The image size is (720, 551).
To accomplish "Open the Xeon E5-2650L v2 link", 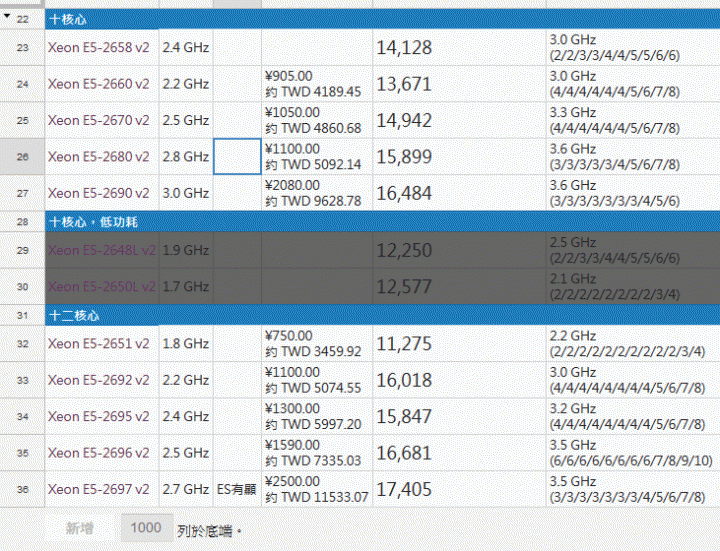I will click(x=102, y=287).
